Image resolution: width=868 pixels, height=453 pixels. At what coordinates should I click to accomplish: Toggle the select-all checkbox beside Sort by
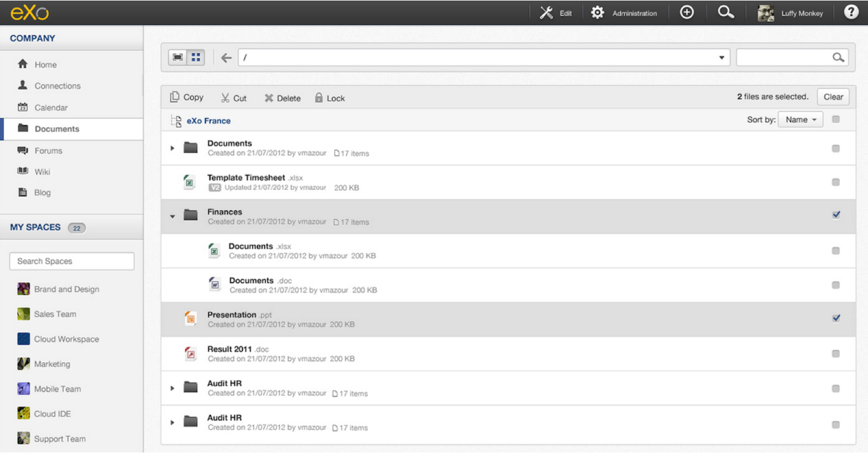(836, 119)
